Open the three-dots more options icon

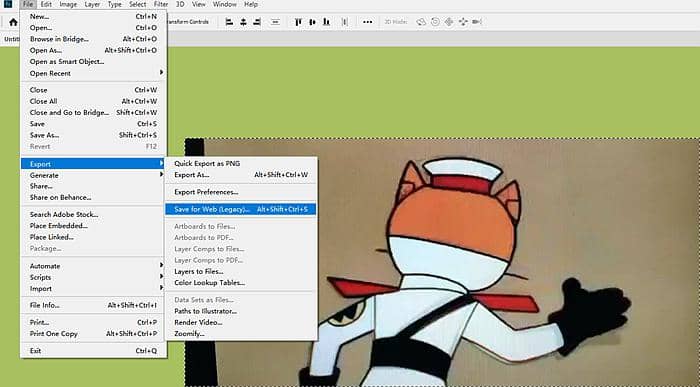367,22
